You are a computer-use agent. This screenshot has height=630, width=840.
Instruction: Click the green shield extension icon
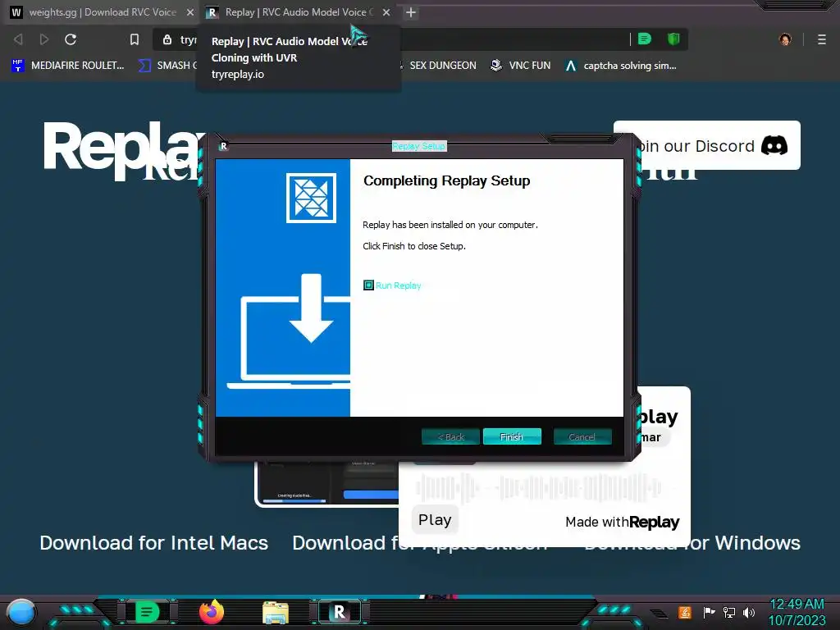coord(673,39)
